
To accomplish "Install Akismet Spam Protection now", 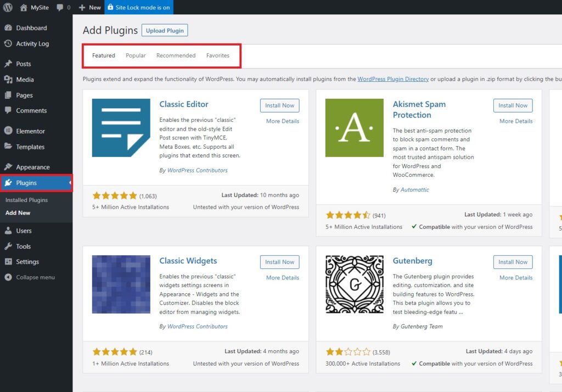I will (513, 105).
